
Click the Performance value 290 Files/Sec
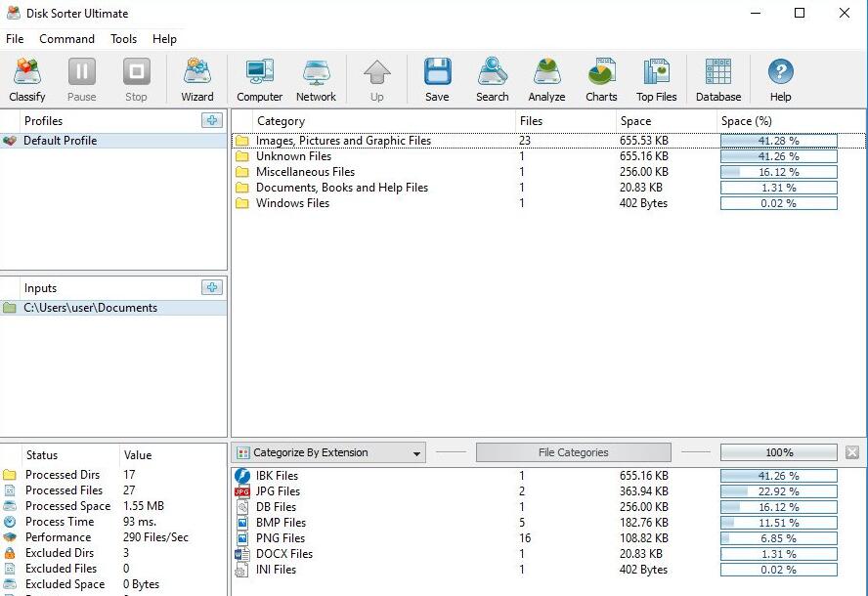click(155, 537)
